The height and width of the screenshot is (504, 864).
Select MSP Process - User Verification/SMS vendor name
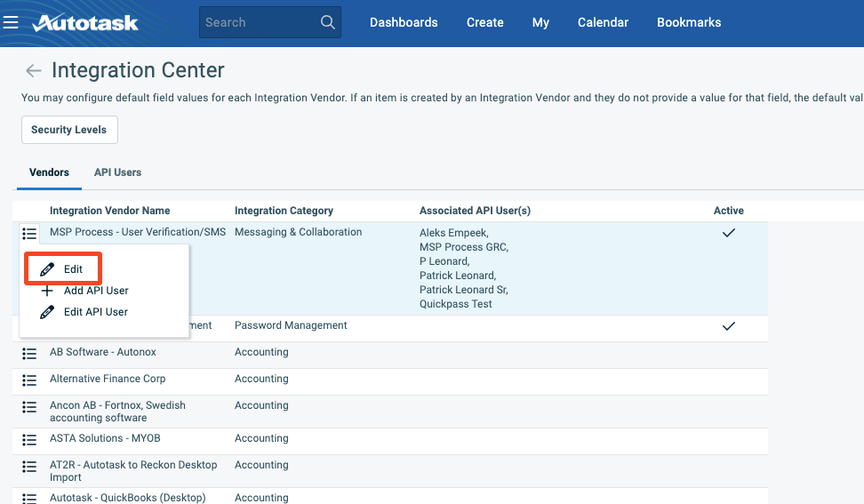pyautogui.click(x=138, y=232)
